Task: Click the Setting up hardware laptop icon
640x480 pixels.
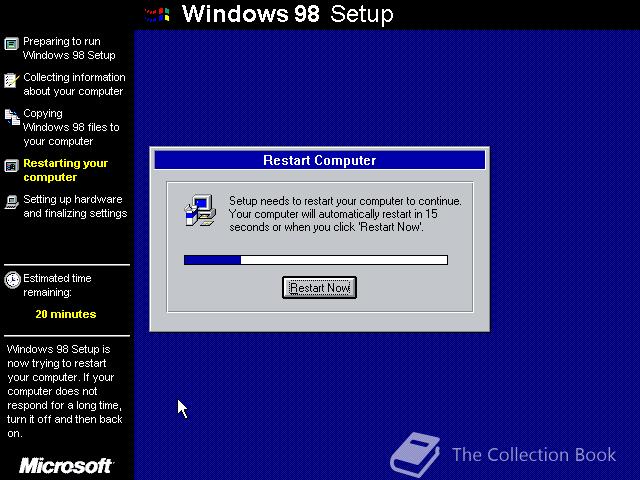Action: 11,202
